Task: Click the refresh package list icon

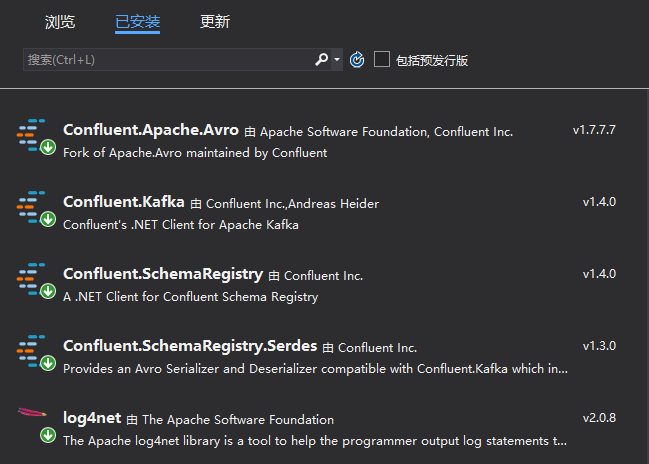Action: tap(357, 60)
